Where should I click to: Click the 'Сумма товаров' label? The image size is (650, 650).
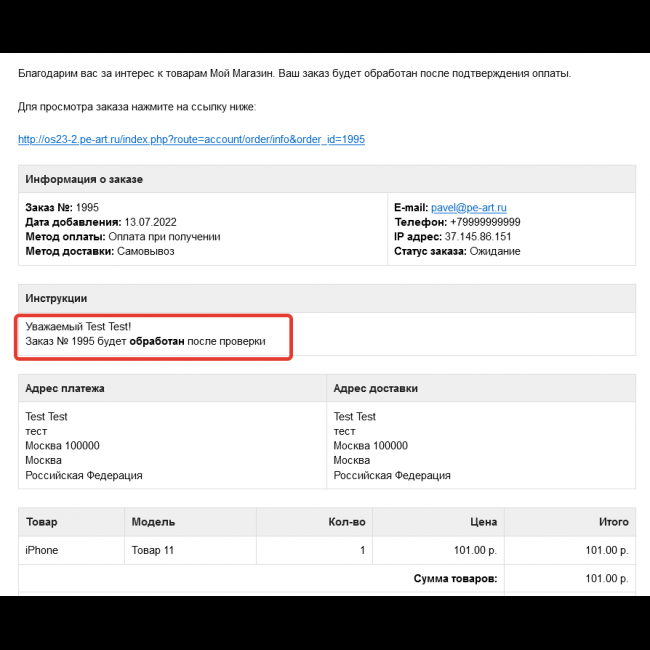[455, 579]
